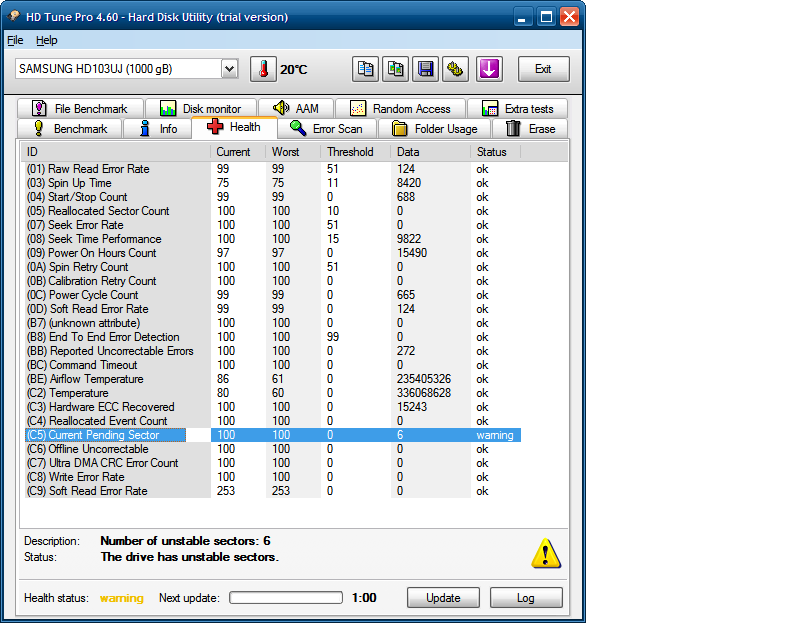
Task: Switch to the File Benchmark tab
Action: click(80, 109)
